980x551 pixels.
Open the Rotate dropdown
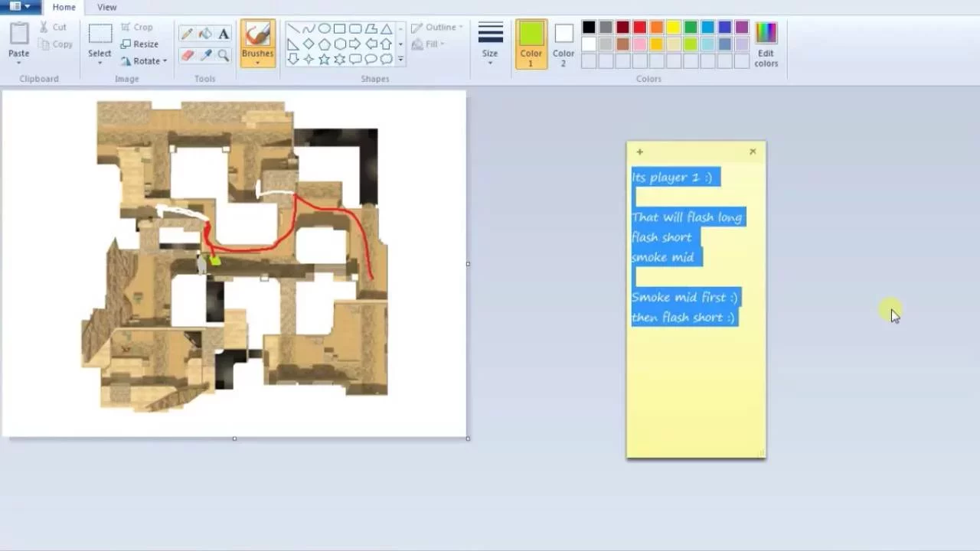click(144, 60)
